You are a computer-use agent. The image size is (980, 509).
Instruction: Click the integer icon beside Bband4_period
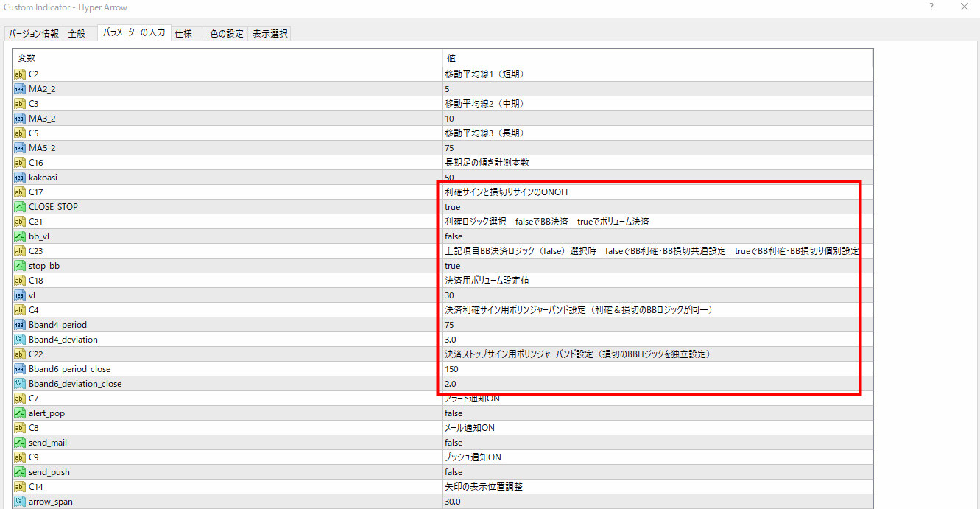pos(20,324)
